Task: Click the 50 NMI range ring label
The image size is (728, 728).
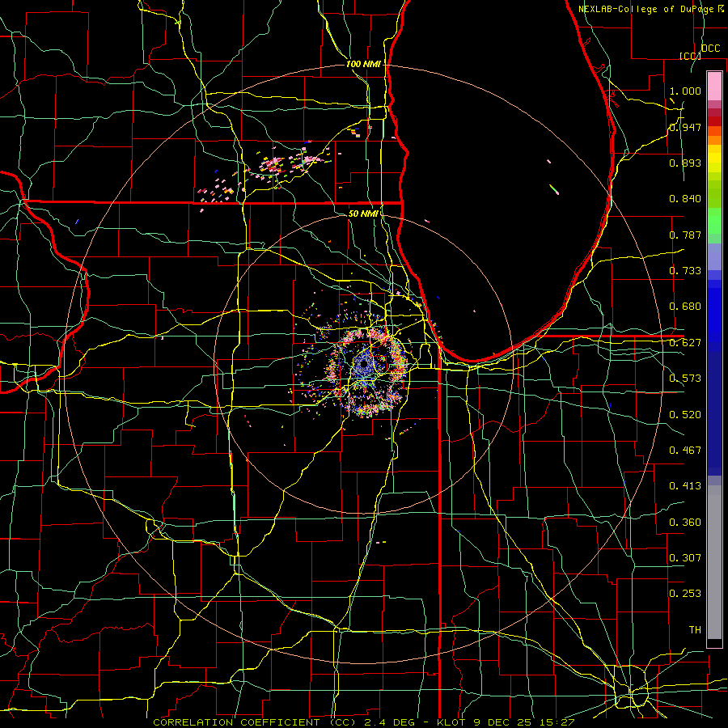Action: coord(363,214)
